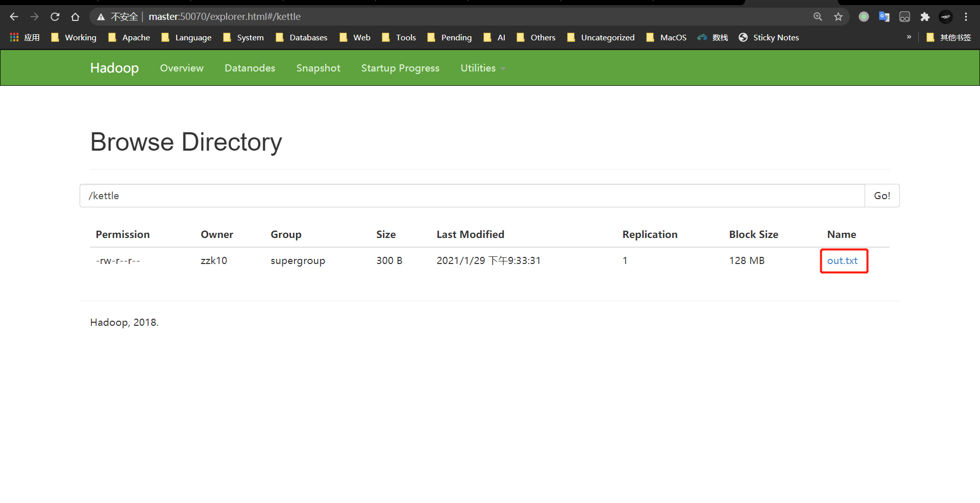Click the translate extension icon
The image size is (980, 503).
884,17
